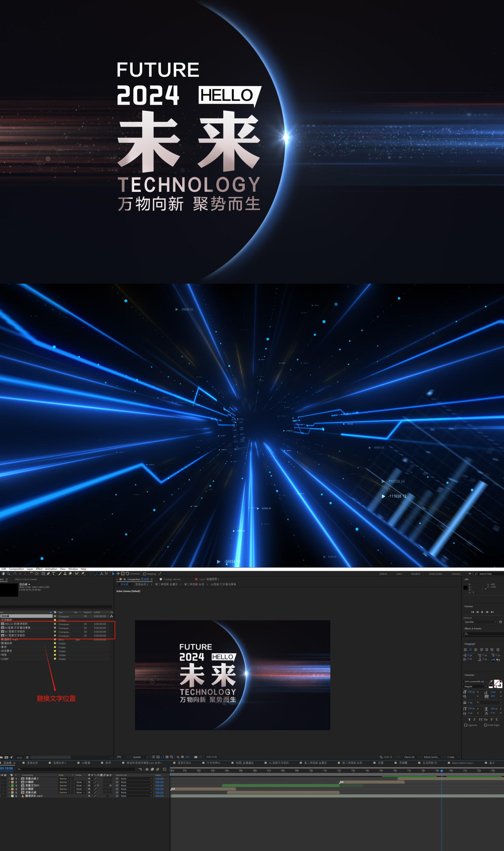Select the Rectangle shape tool
The width and height of the screenshot is (504, 851).
pos(43,574)
